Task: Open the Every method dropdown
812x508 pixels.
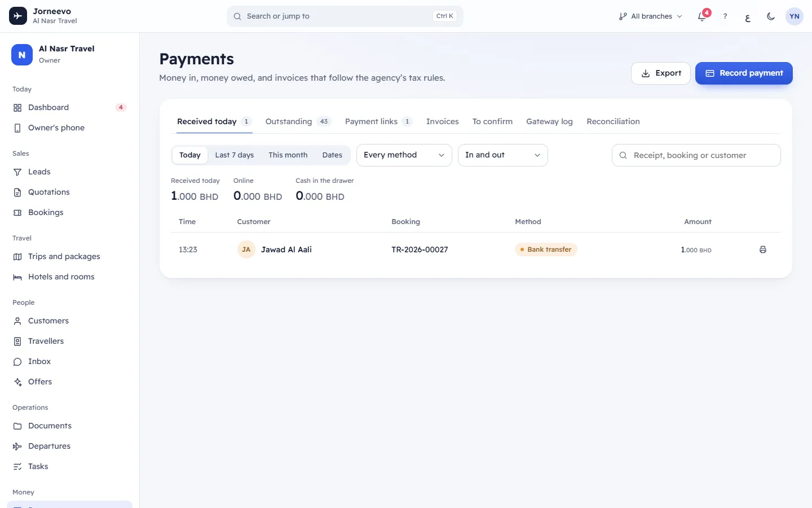Action: [x=404, y=155]
